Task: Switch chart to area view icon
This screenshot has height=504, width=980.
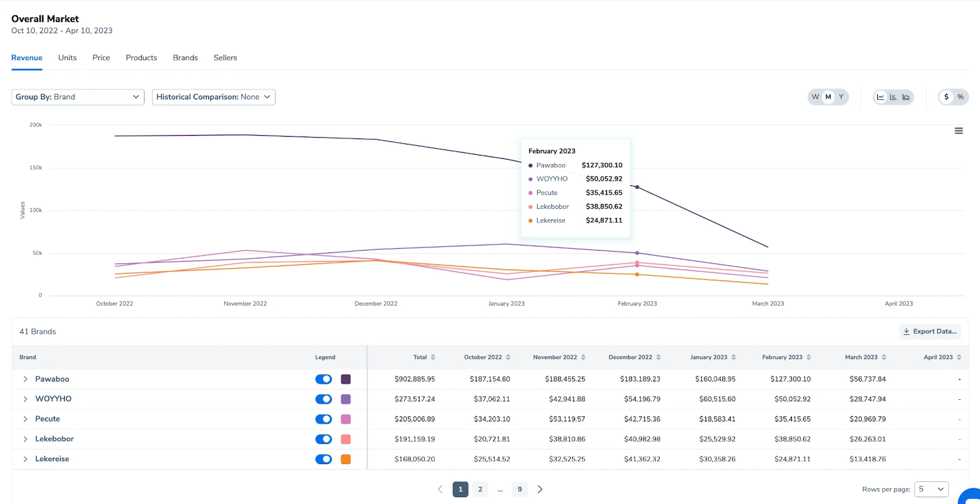Action: 906,97
